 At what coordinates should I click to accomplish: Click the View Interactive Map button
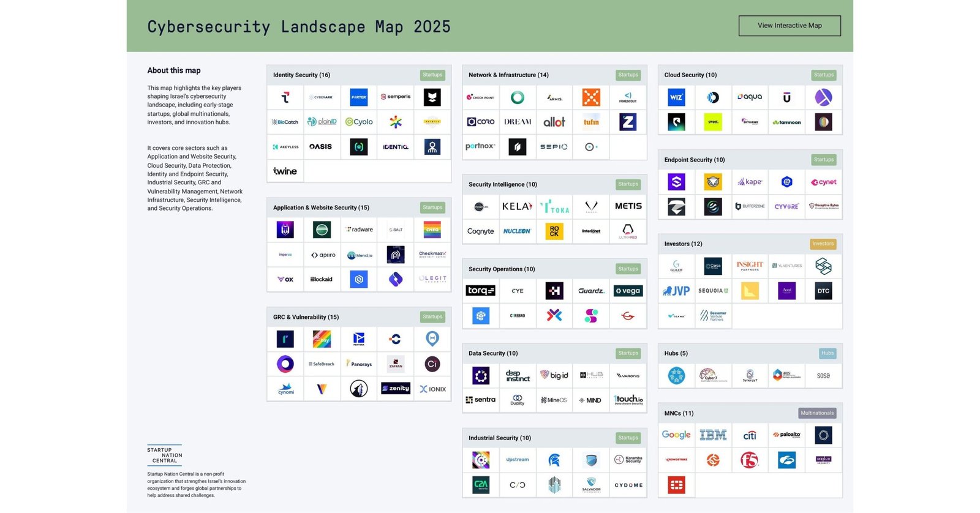coord(789,26)
